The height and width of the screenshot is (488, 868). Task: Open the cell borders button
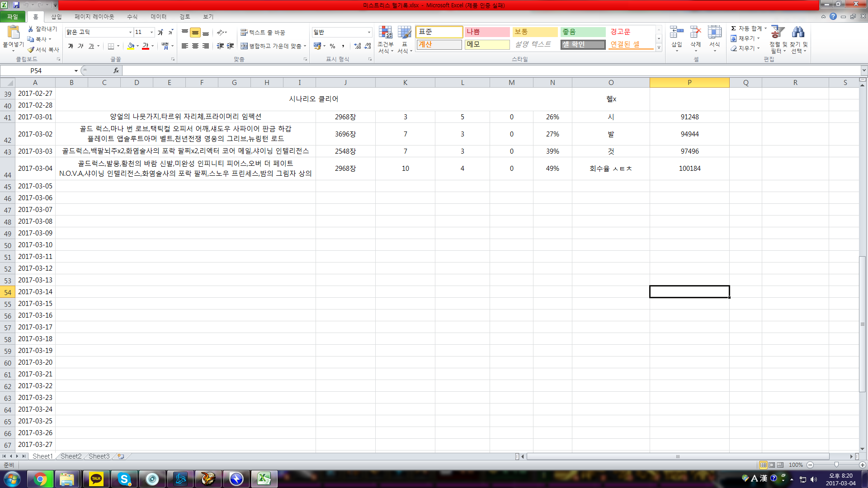(x=111, y=46)
